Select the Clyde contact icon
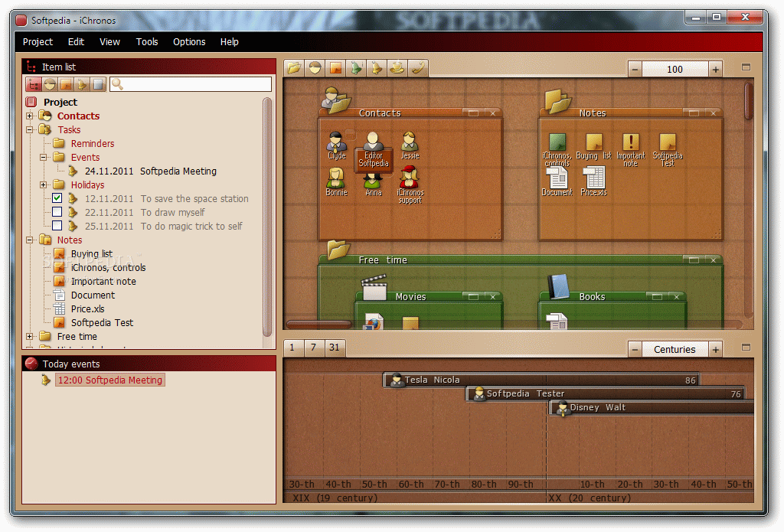This screenshot has width=784, height=532. tap(337, 145)
